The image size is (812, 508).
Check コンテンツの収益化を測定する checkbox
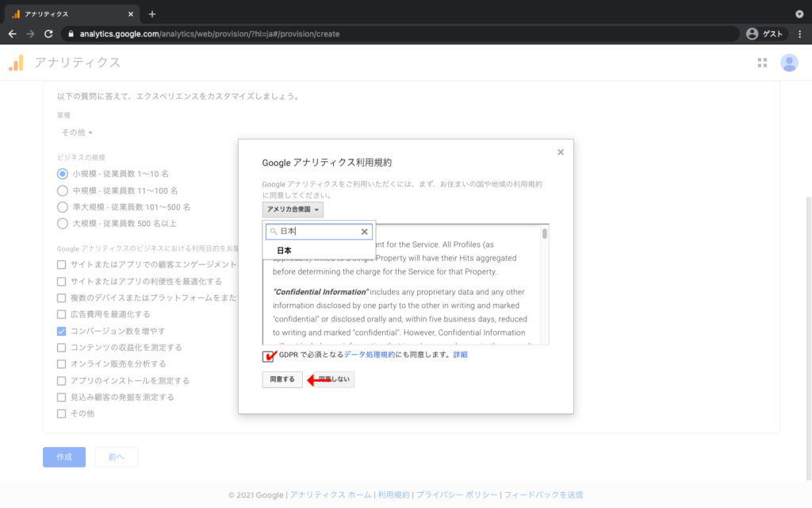tap(62, 348)
